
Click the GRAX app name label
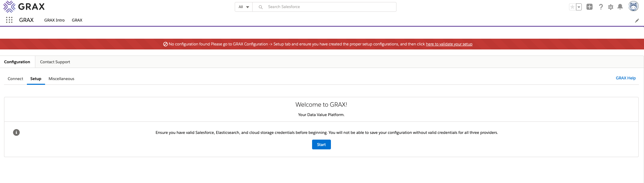click(26, 20)
